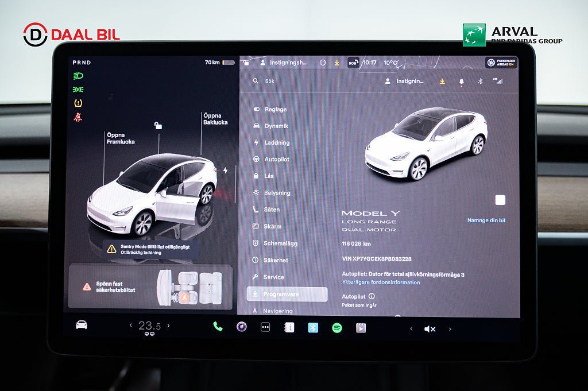Click the Namnge din bil link
Viewport: 588px width, 391px height.
[x=486, y=220]
